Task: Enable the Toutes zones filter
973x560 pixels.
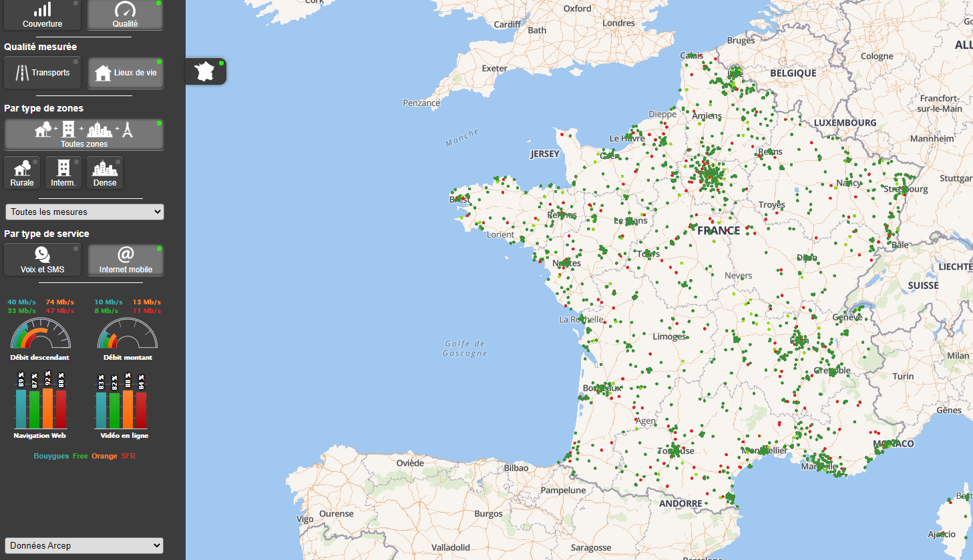Action: pyautogui.click(x=84, y=134)
